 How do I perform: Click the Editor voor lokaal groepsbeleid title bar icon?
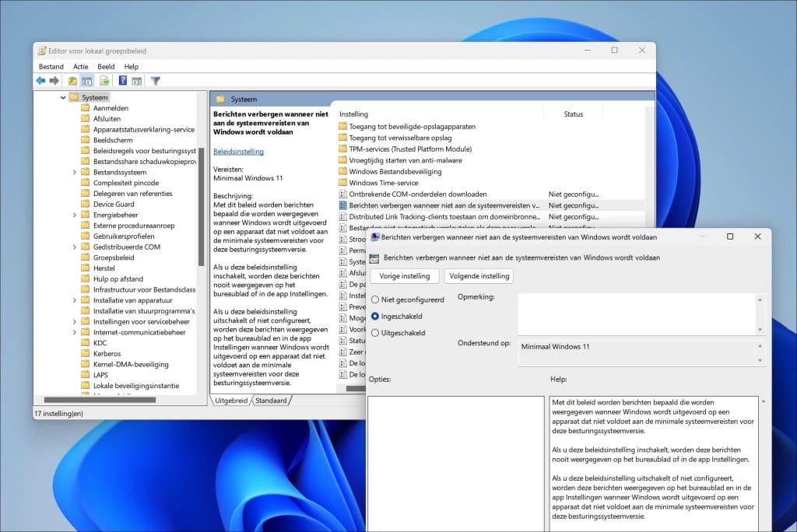42,51
